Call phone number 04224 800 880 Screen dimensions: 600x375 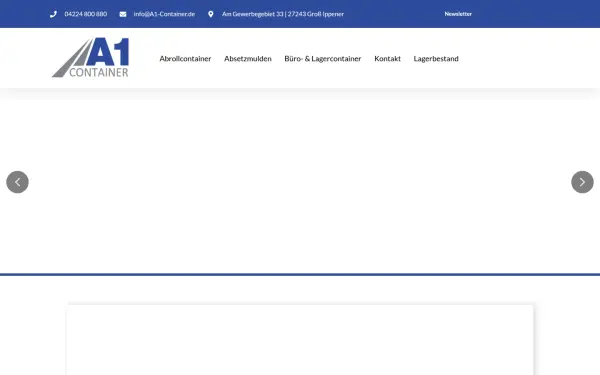click(x=86, y=14)
